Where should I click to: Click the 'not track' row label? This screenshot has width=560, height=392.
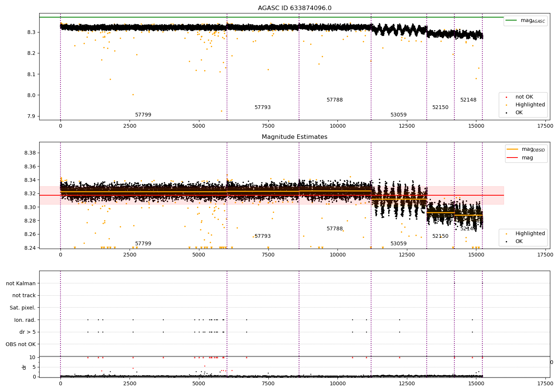click(24, 296)
